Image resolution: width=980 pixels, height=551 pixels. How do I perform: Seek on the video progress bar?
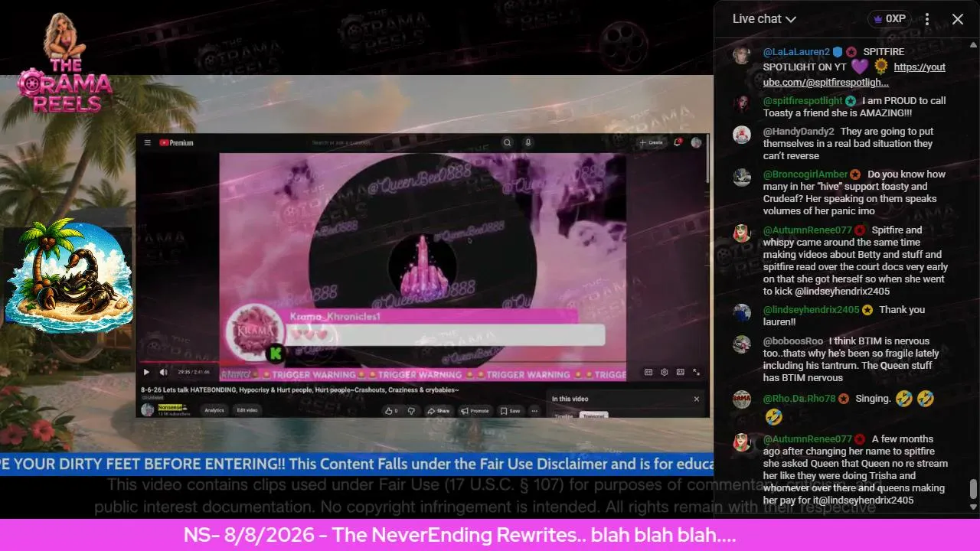click(x=423, y=362)
